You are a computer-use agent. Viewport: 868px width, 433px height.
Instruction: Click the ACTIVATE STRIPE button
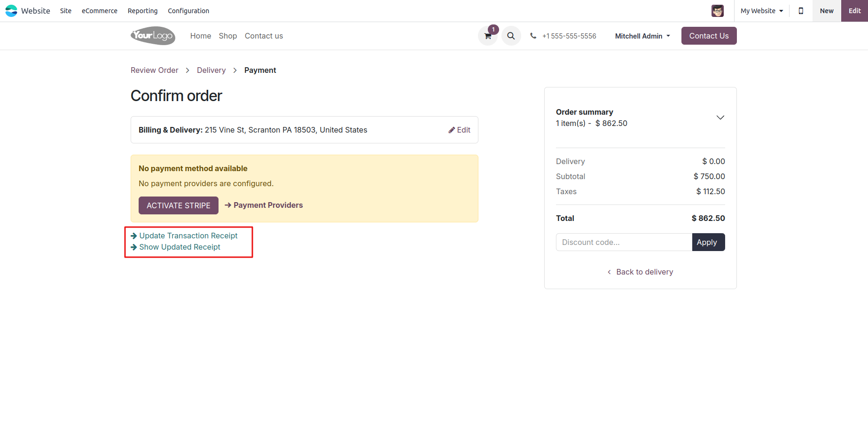coord(178,205)
